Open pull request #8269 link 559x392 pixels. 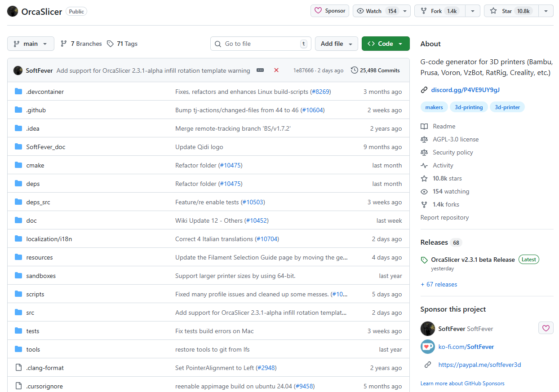tap(320, 92)
